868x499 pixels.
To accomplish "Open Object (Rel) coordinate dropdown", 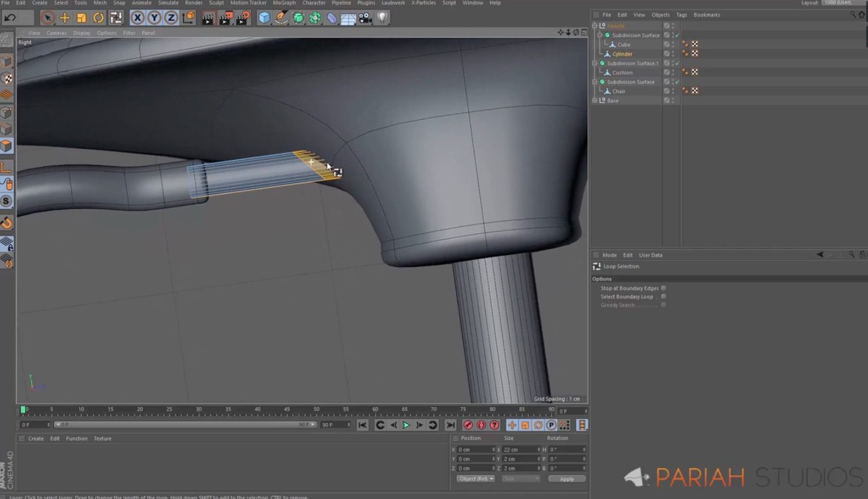I will (476, 478).
